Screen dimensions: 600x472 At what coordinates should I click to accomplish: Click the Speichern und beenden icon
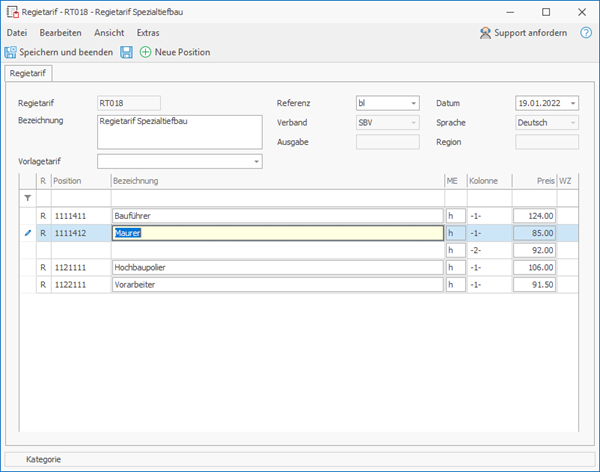click(x=10, y=52)
